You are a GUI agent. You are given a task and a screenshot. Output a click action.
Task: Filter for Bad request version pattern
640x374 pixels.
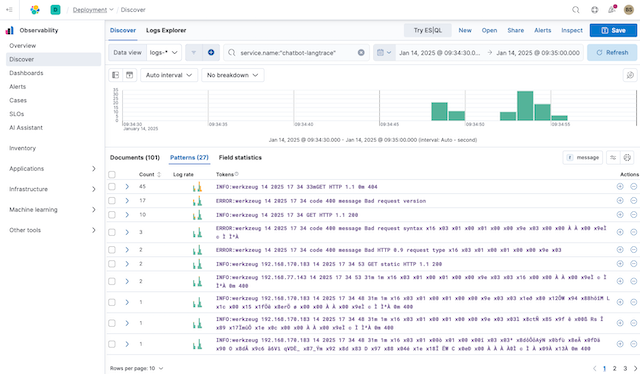620,200
